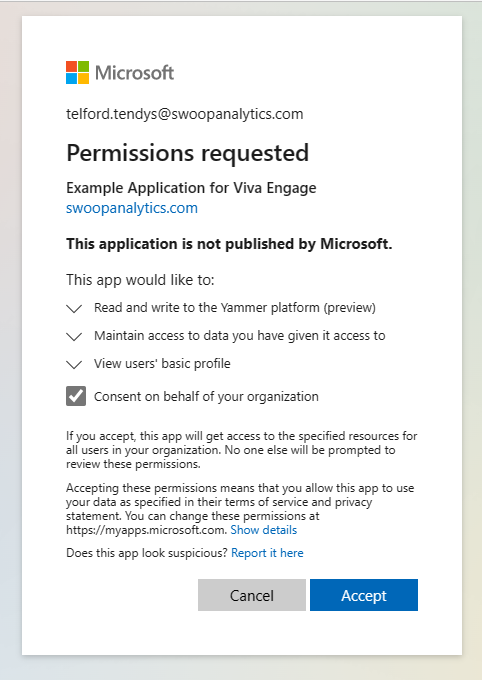Viewport: 482px width, 680px height.
Task: Select 'View users' basic profile' permission text
Action: (x=162, y=363)
